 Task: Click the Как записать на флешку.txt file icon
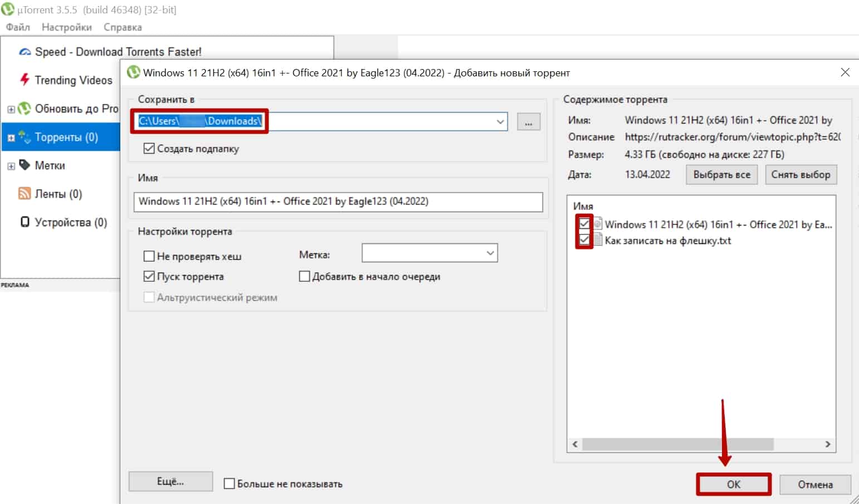click(597, 240)
